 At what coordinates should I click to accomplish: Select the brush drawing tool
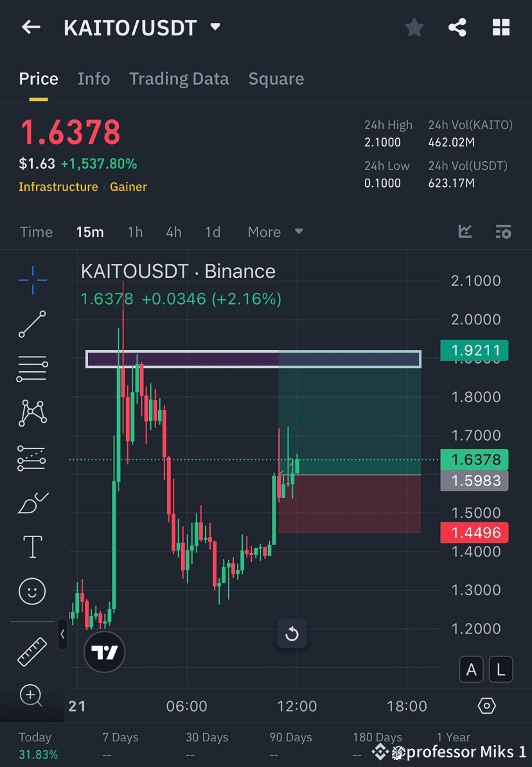coord(32,502)
